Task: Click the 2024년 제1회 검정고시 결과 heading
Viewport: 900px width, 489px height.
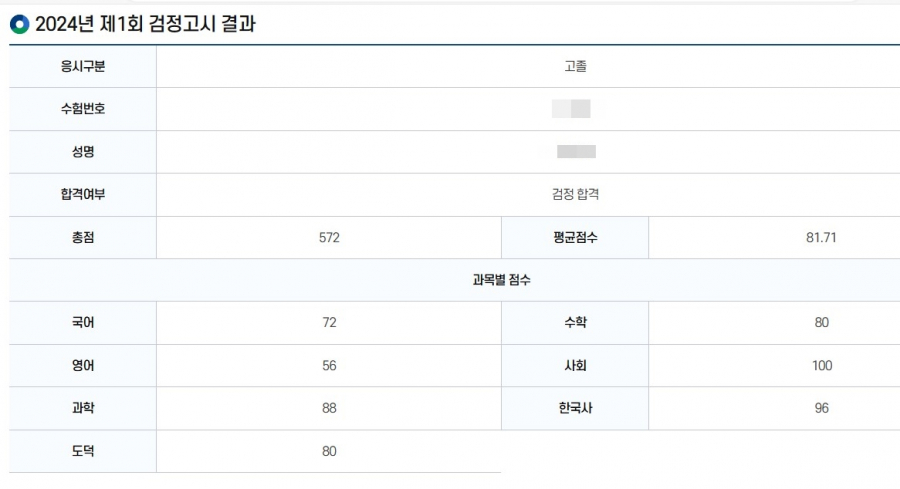Action: [x=145, y=25]
